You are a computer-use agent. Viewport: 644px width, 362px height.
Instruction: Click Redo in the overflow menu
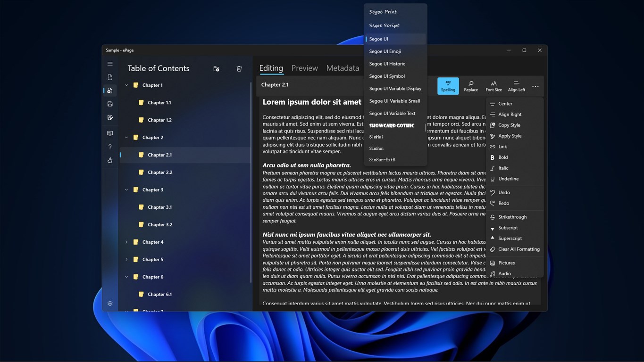coord(515,203)
